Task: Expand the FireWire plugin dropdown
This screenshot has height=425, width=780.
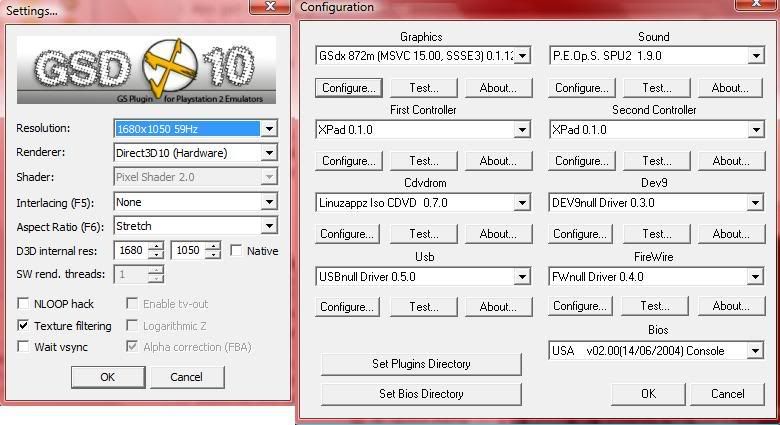Action: click(x=657, y=277)
